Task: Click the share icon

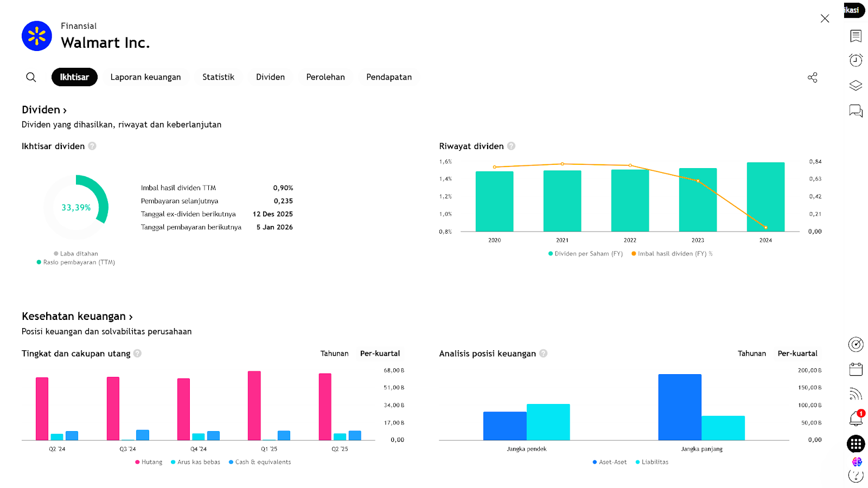Action: pos(812,78)
